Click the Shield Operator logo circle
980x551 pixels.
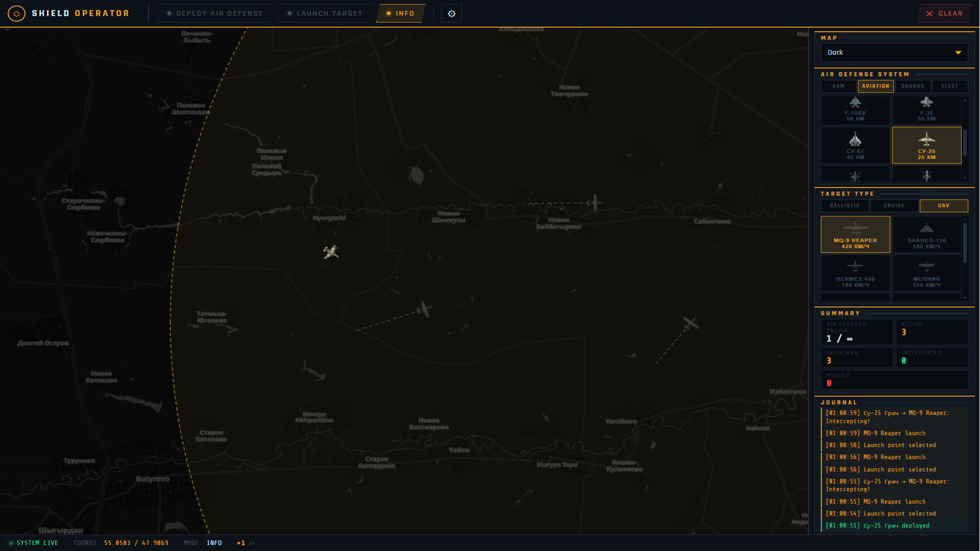tap(16, 13)
